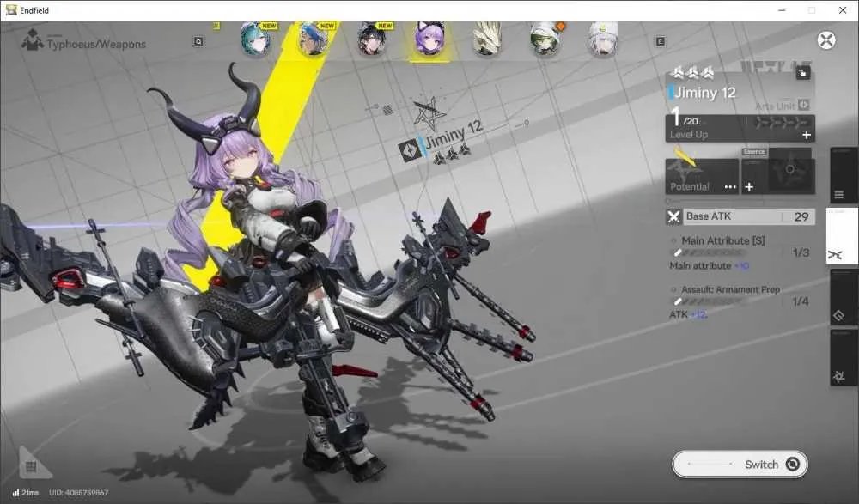Click the 21ms network ping indicator
The height and width of the screenshot is (504, 859).
(26, 493)
